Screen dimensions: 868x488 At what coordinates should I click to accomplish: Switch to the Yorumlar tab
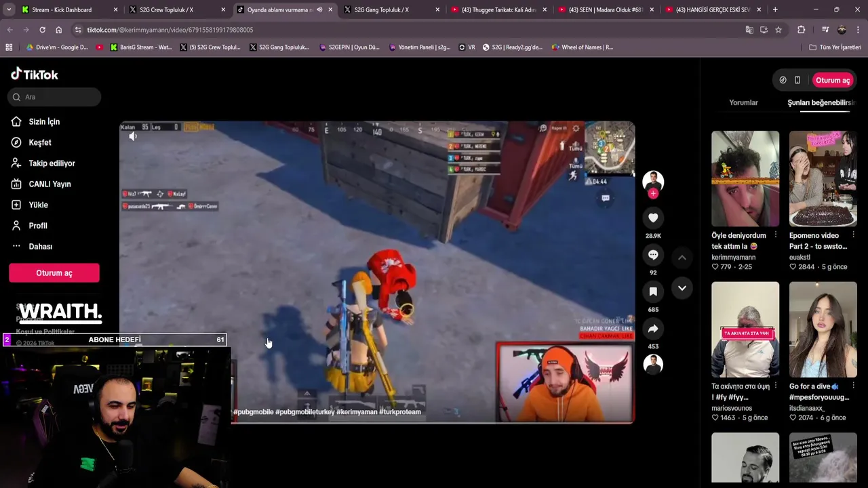tap(743, 102)
